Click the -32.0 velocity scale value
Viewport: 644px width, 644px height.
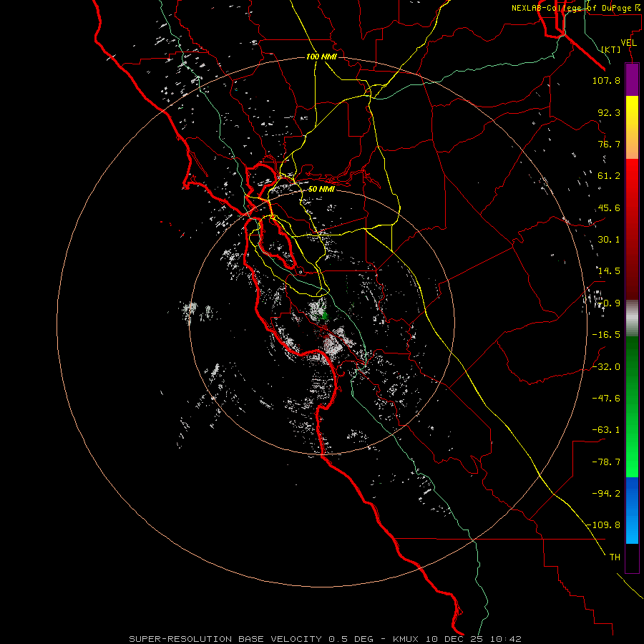(606, 367)
